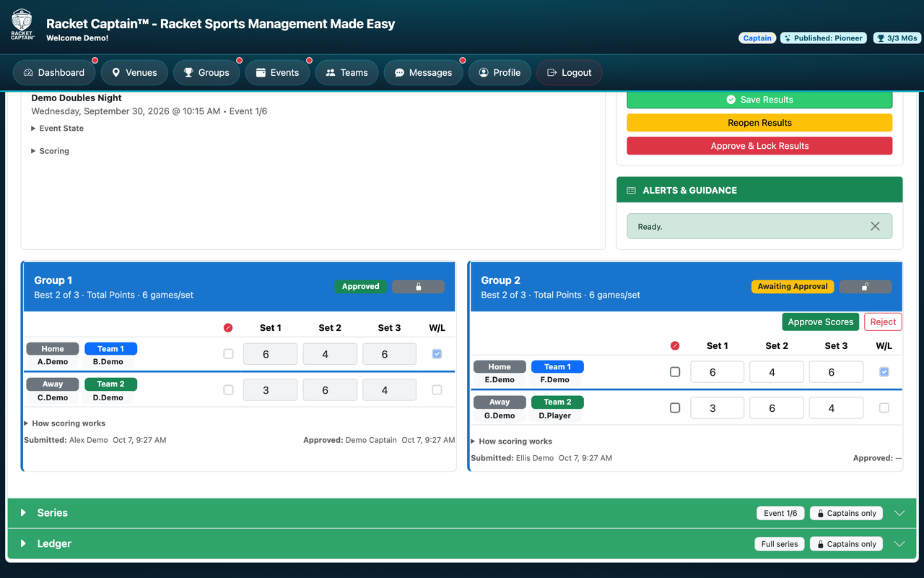The image size is (924, 578).
Task: Toggle Group 2 Team 1 W/L checkbox
Action: pyautogui.click(x=884, y=372)
